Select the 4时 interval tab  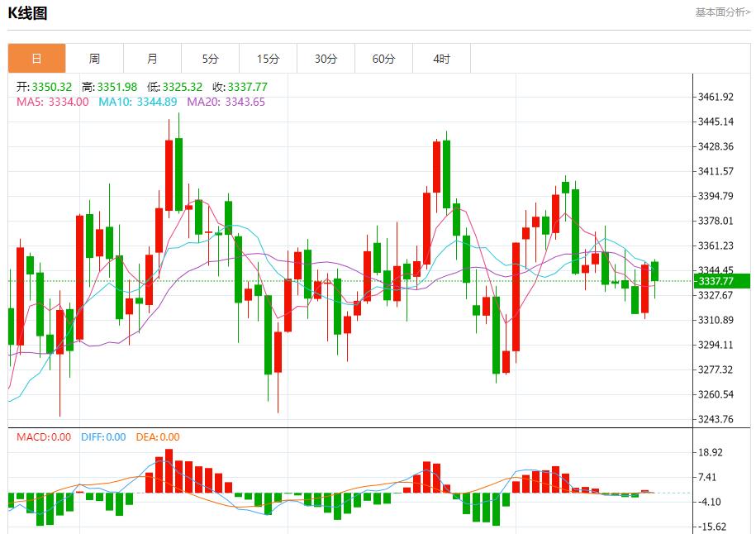pos(441,58)
